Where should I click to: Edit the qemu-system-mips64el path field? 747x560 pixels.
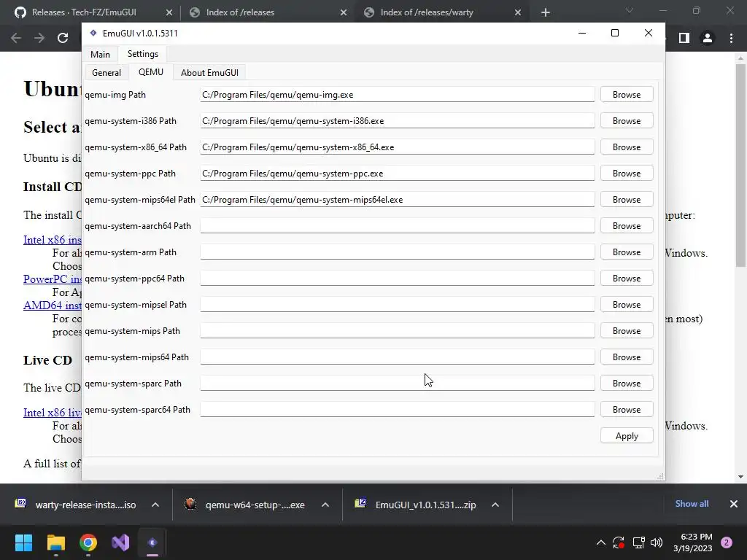pyautogui.click(x=398, y=199)
